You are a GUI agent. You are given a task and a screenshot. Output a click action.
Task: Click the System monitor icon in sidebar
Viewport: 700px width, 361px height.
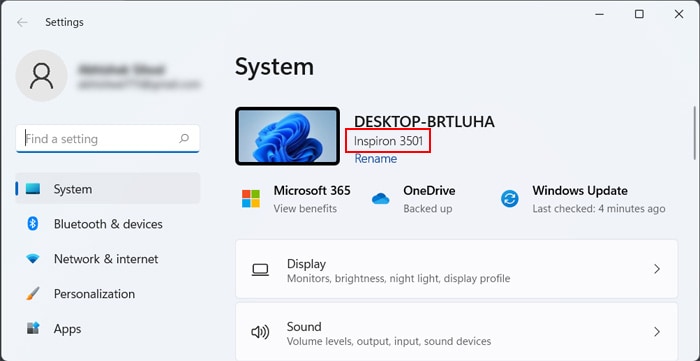[33, 189]
